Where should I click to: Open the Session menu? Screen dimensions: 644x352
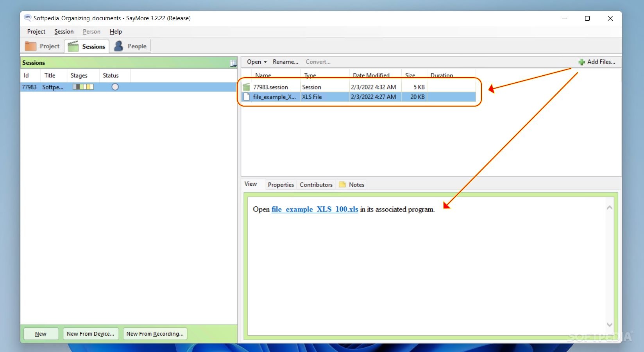click(x=64, y=32)
